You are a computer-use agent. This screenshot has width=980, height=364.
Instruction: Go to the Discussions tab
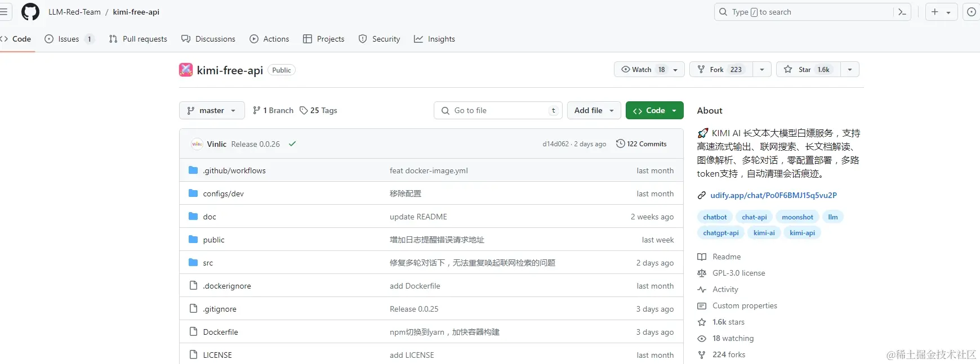208,39
